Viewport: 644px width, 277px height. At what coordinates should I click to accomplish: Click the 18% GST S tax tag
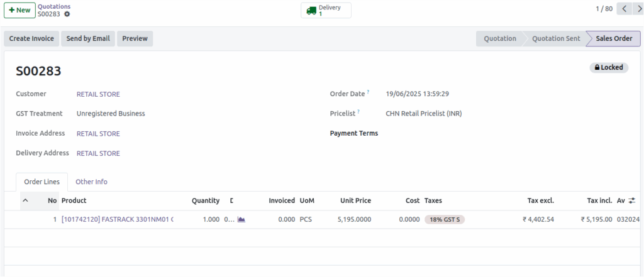pyautogui.click(x=445, y=220)
